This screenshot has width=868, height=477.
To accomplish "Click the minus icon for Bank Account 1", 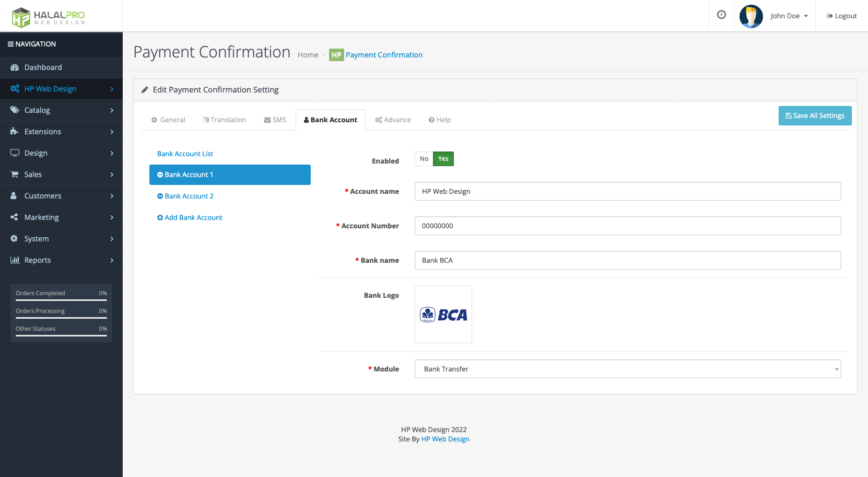I will [x=160, y=175].
